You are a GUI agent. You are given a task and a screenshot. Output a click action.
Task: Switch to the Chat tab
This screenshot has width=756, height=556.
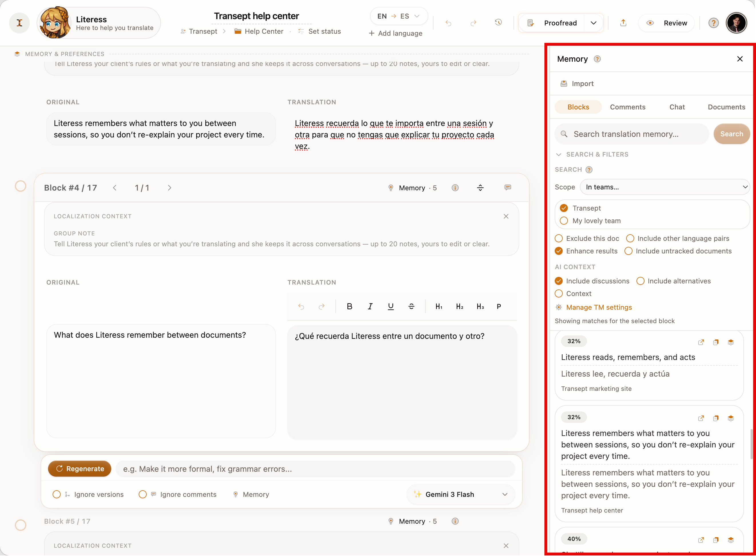(x=677, y=107)
